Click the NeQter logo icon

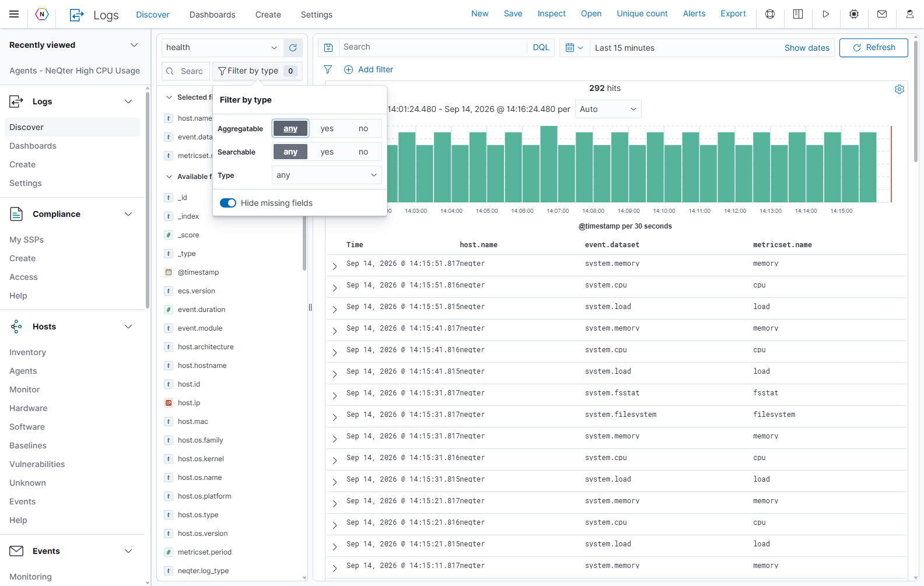click(42, 14)
